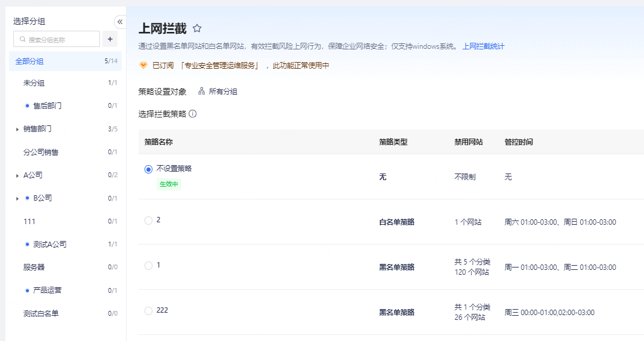The height and width of the screenshot is (341, 644).
Task: Open the 上网拦截统计 link
Action: (483, 46)
